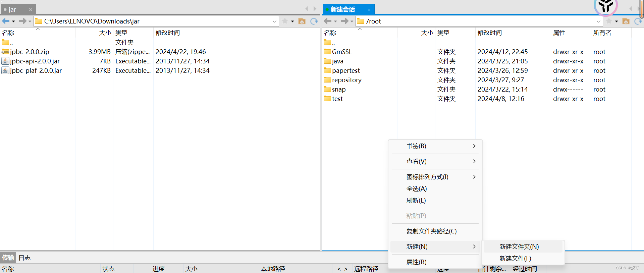644x273 pixels.
Task: Switch to the jar tab
Action: click(18, 9)
